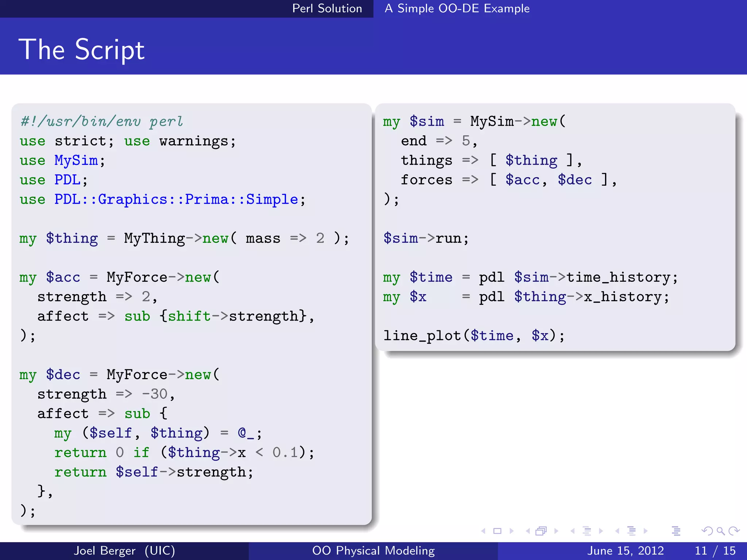
Task: Click the whole presentation outline icon
Action: pyautogui.click(x=676, y=531)
